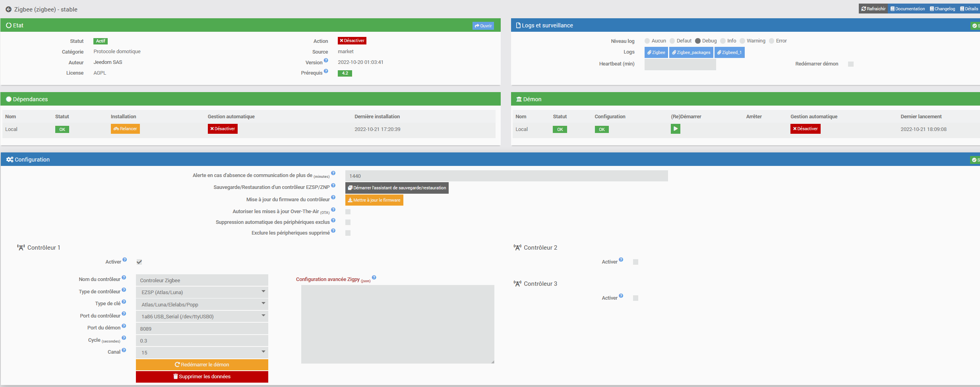The width and height of the screenshot is (980, 387).
Task: Enable Over-The-Air updates checkbox
Action: click(x=348, y=212)
